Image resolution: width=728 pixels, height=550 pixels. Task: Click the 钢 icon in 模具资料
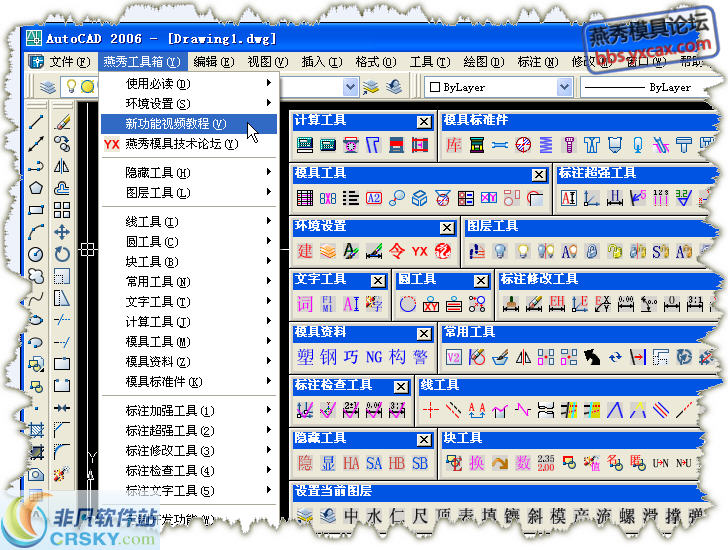(x=328, y=357)
